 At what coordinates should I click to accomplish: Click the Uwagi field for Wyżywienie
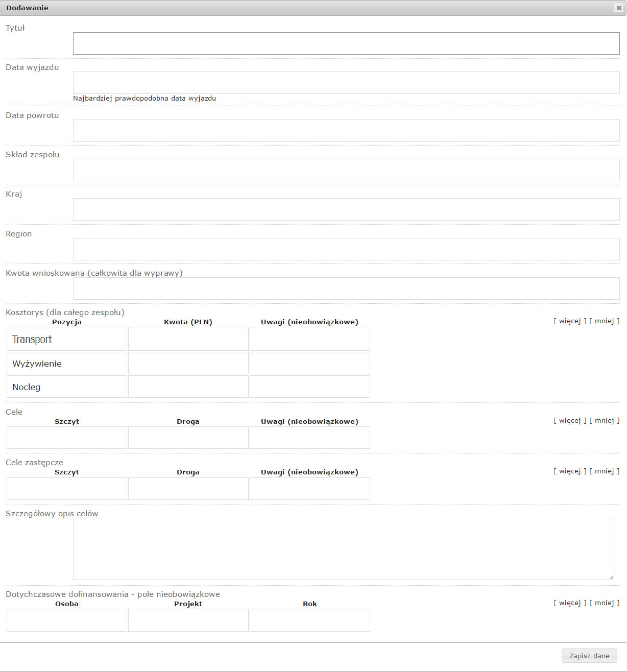click(310, 363)
